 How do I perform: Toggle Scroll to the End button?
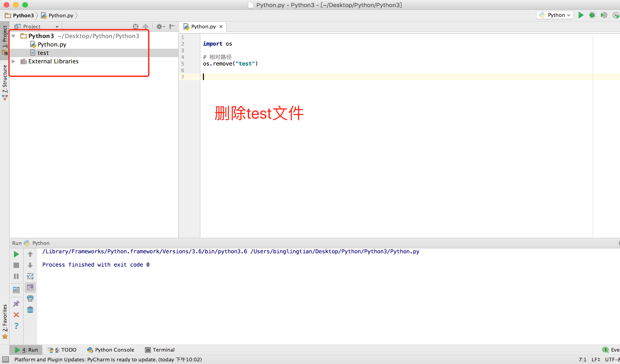[30, 288]
